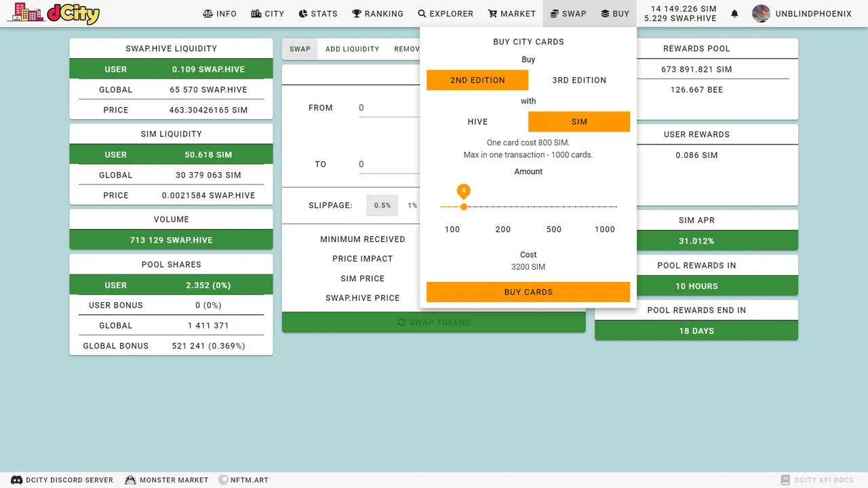This screenshot has width=868, height=488.
Task: Click the NFTM.ART icon
Action: pyautogui.click(x=223, y=480)
